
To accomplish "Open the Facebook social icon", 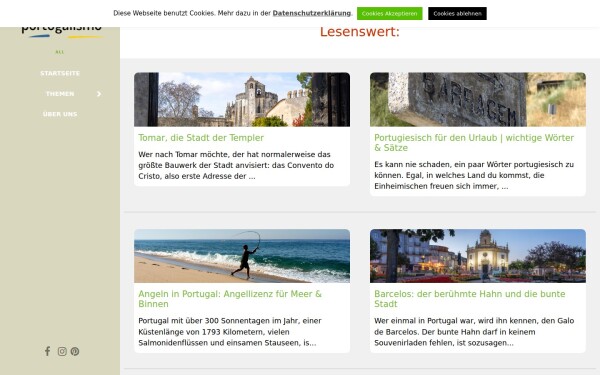I will click(x=47, y=351).
